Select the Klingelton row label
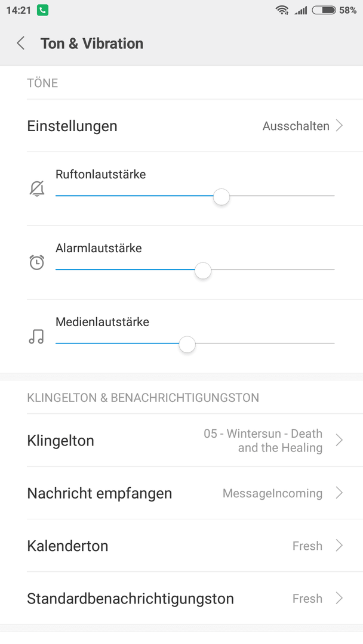Viewport: 363px width, 644px height. point(60,441)
